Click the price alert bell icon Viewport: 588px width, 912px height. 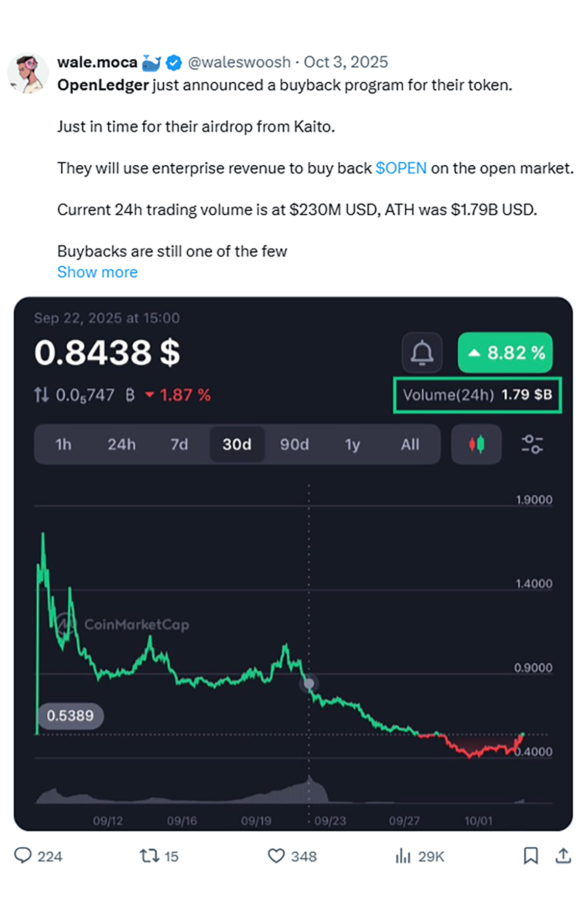pyautogui.click(x=422, y=353)
